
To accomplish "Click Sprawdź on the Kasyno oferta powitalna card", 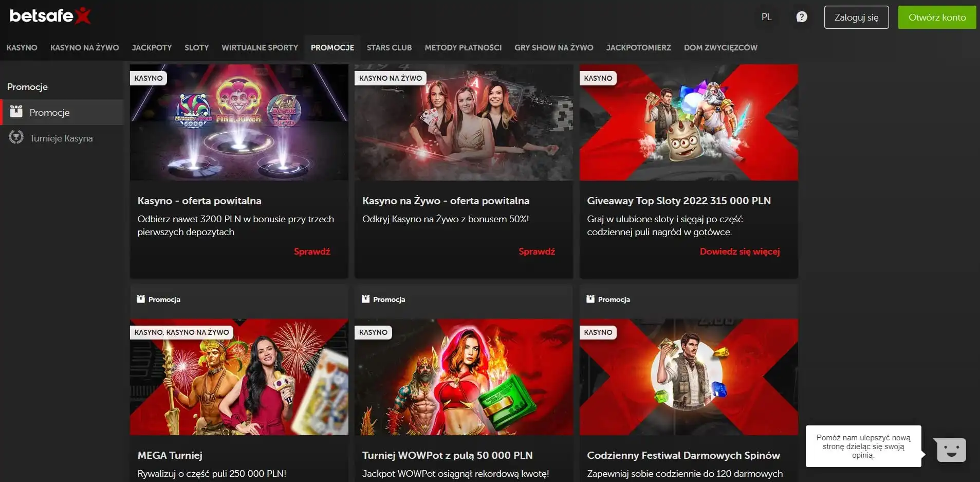I will 312,252.
